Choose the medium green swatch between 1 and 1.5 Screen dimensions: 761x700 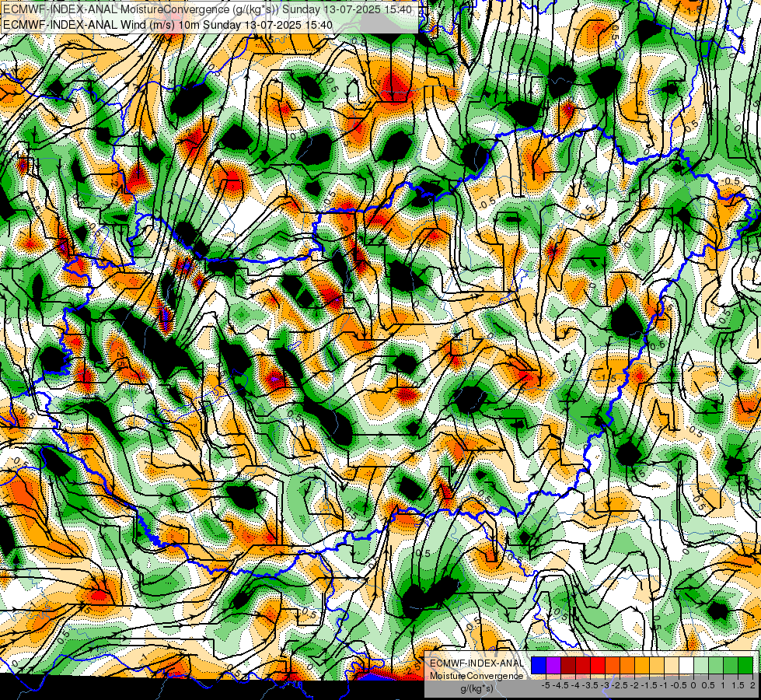[x=731, y=666]
